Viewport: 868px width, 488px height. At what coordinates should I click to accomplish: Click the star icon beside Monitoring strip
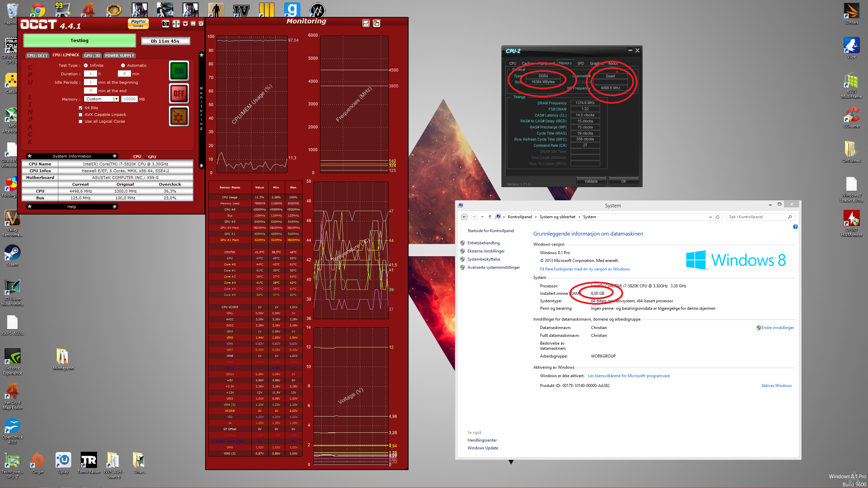point(201,55)
